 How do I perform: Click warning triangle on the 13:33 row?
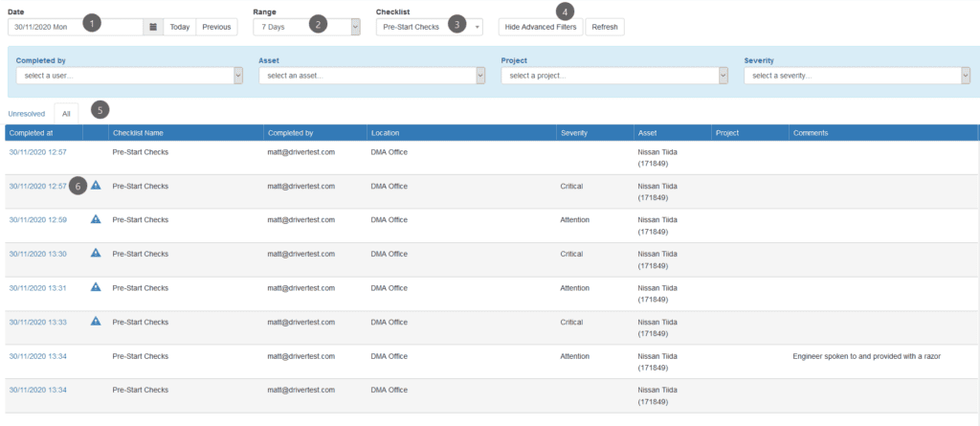click(x=96, y=321)
